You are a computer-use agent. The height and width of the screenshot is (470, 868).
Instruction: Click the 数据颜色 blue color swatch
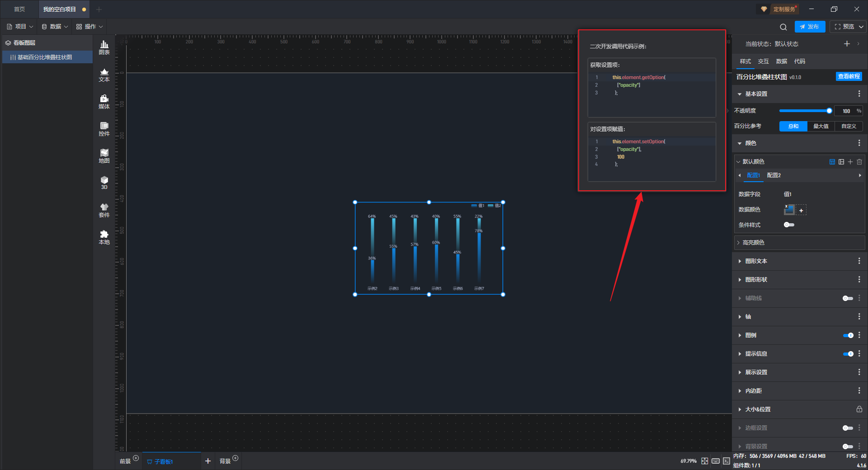pyautogui.click(x=789, y=210)
